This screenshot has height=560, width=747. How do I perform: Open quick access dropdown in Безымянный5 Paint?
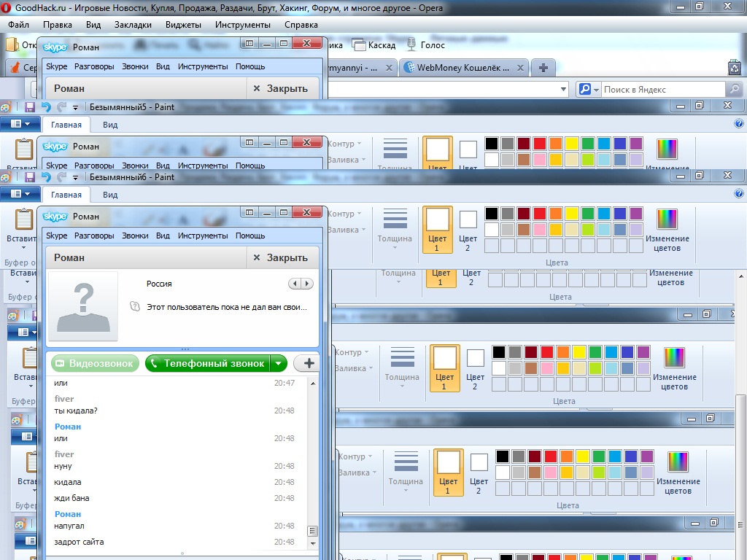[x=75, y=108]
